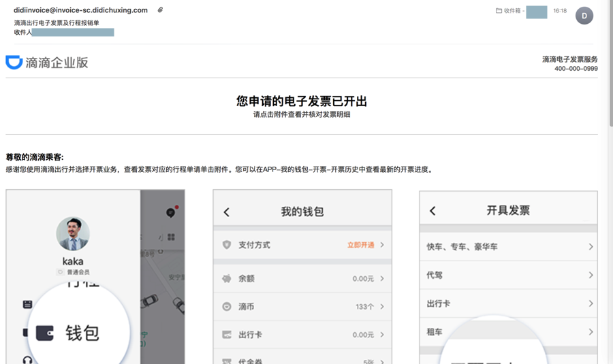The width and height of the screenshot is (613, 364).
Task: Open the sender avatar D
Action: tap(584, 16)
